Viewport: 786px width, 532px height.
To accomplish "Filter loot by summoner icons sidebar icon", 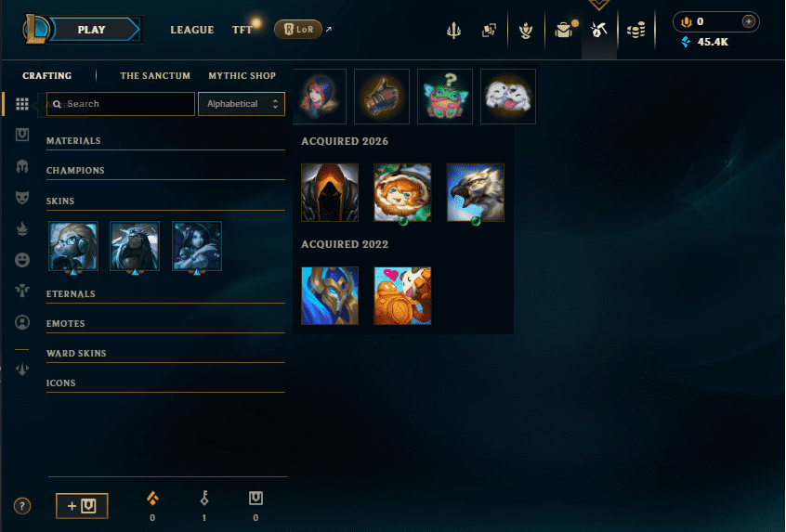I will 22,322.
